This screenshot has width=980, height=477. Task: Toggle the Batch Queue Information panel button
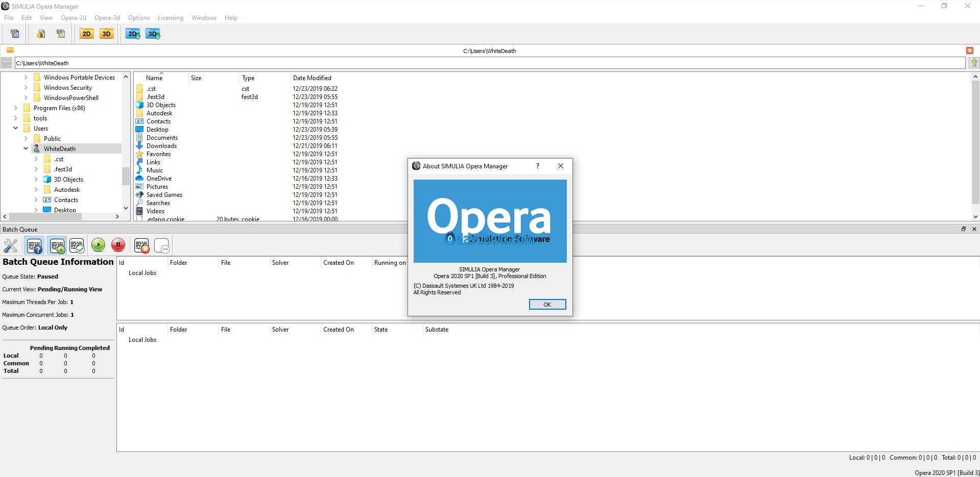click(34, 245)
